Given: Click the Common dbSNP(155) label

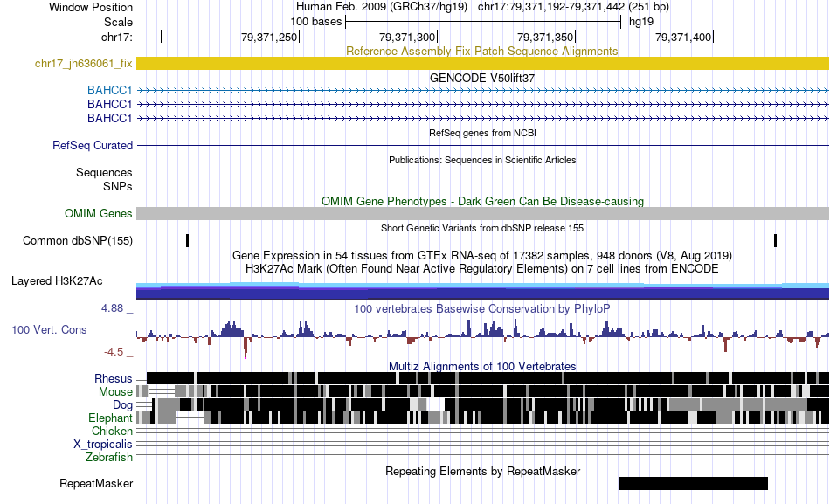Looking at the screenshot, I should click(78, 241).
